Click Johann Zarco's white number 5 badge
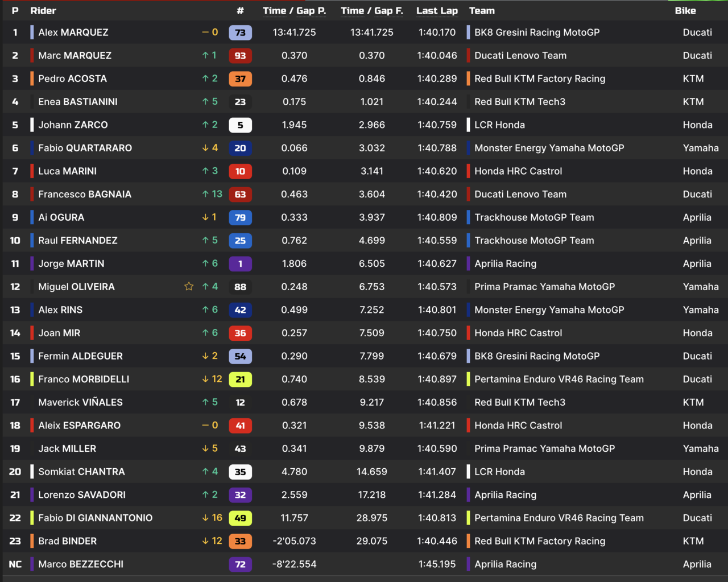 240,125
